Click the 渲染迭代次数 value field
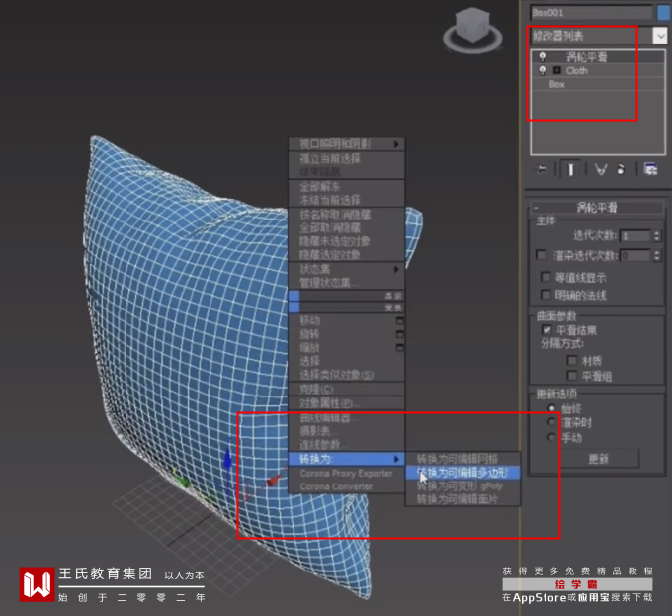 (636, 255)
